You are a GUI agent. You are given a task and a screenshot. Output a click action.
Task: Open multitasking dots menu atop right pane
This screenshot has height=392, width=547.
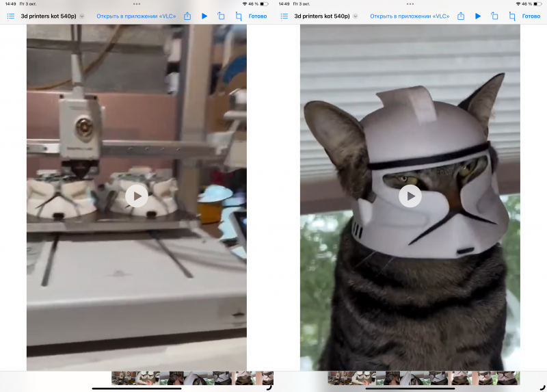[410, 3]
